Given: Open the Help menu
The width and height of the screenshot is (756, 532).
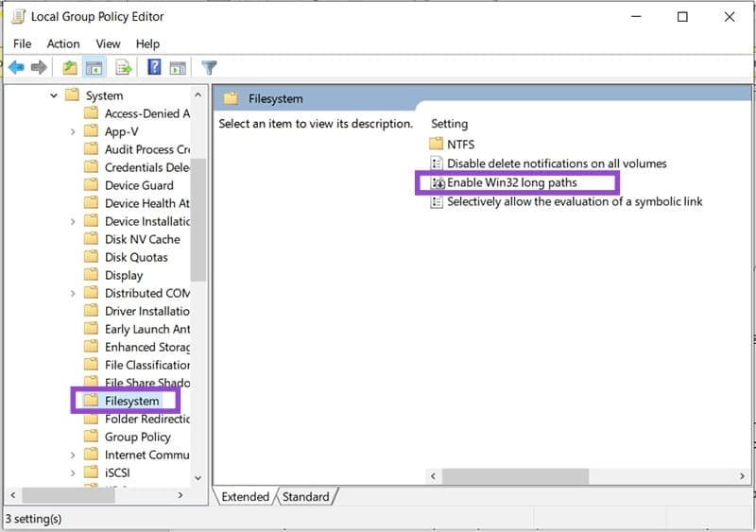Looking at the screenshot, I should pyautogui.click(x=147, y=43).
